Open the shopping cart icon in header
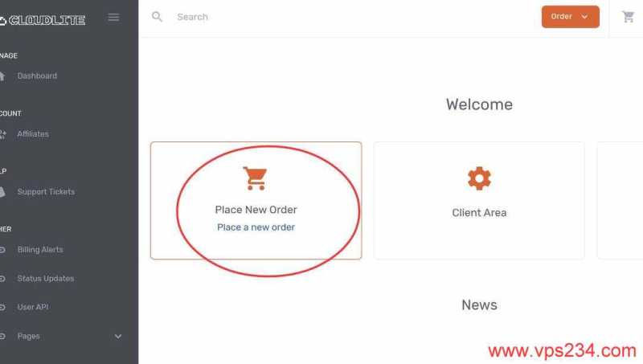The width and height of the screenshot is (643, 364). 628,17
